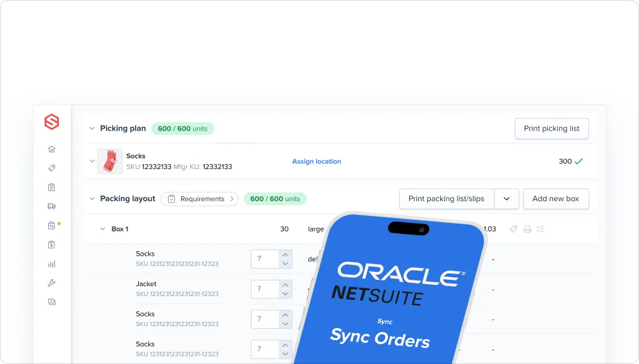Viewport: 639px width, 364px height.
Task: View the analytics bar chart icon
Action: pos(51,263)
